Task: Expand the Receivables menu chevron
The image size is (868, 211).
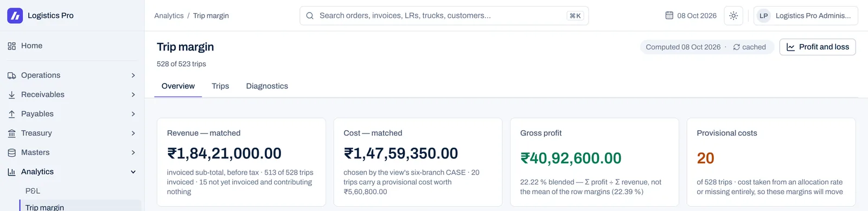Action: (133, 95)
